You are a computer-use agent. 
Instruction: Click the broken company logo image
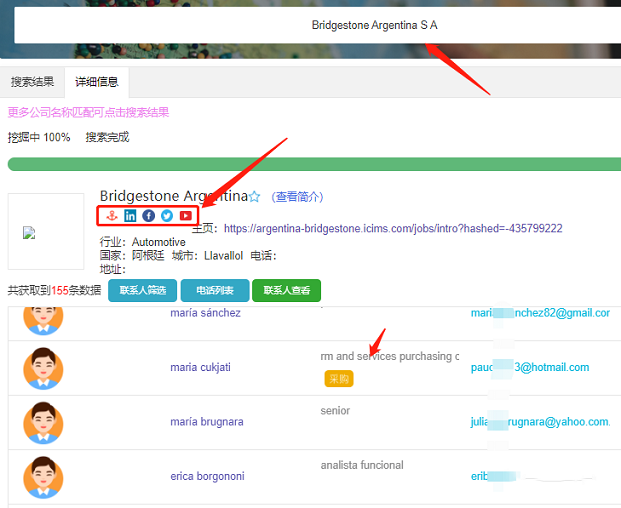[x=29, y=233]
